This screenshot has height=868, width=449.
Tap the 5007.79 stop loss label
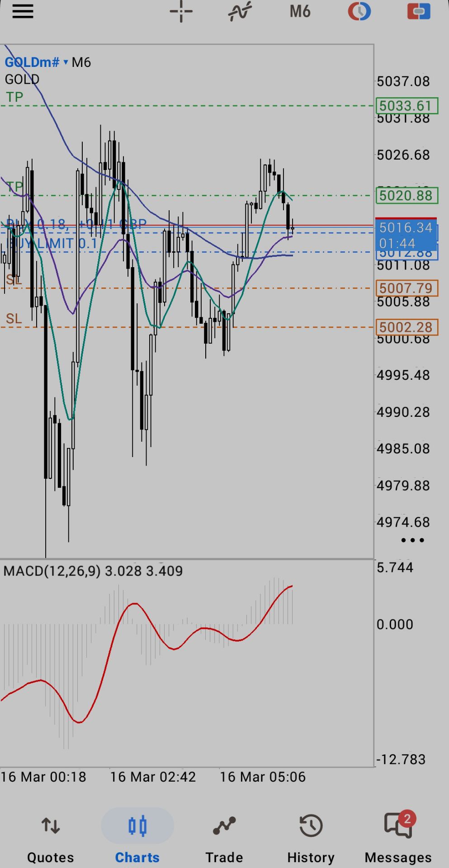406,288
